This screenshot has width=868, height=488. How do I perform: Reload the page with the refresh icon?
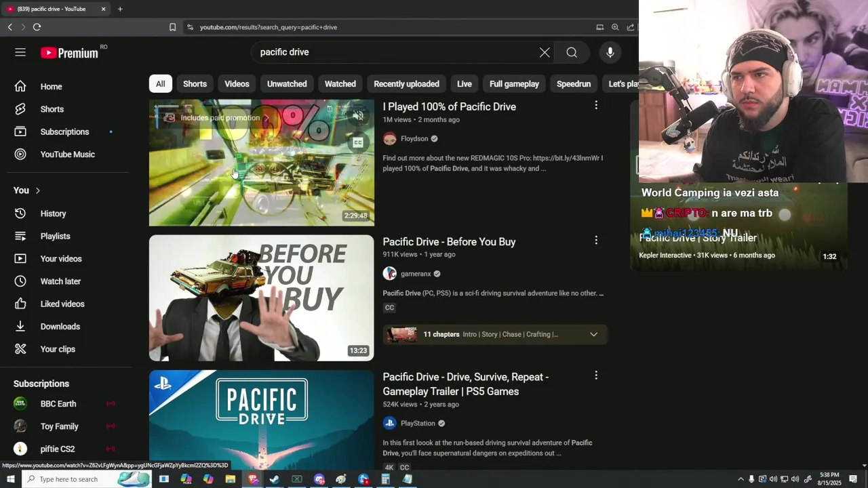click(37, 27)
